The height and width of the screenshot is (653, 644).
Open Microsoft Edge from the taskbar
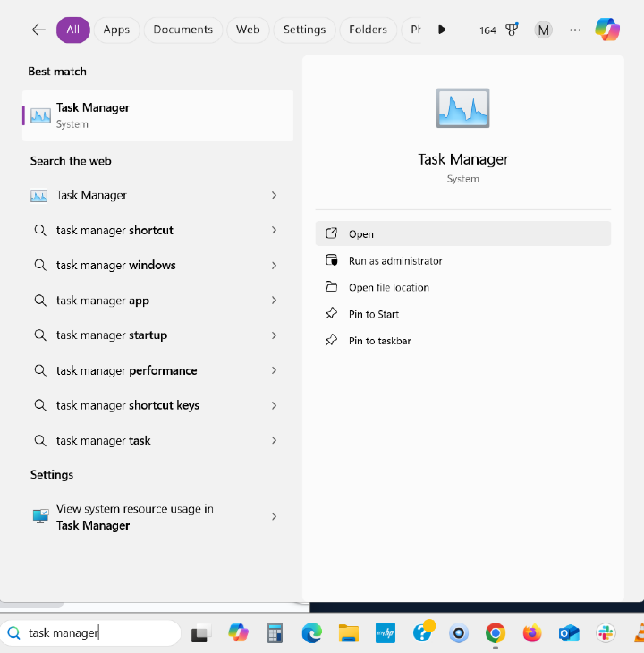click(312, 633)
